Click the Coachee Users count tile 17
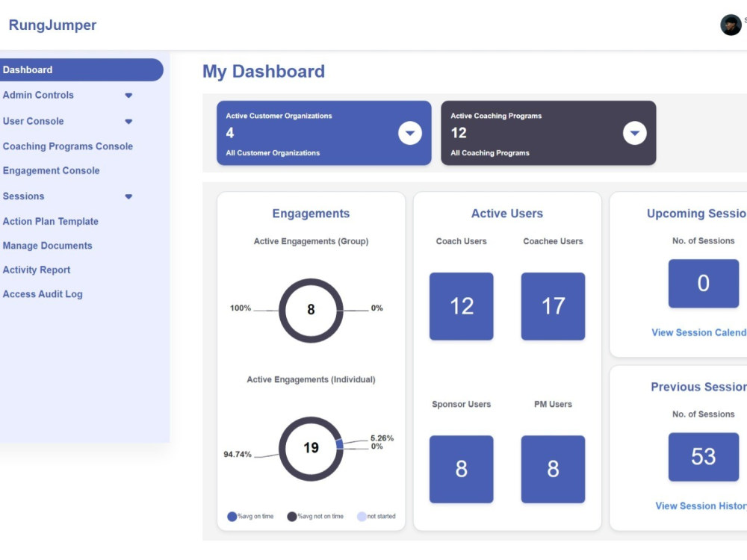The height and width of the screenshot is (560, 747). click(553, 306)
